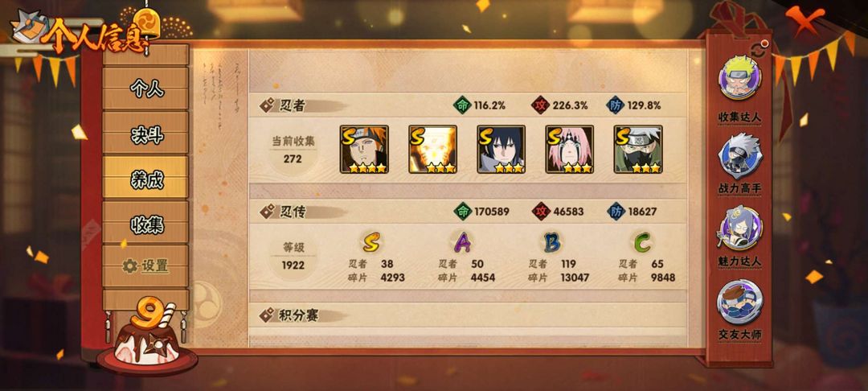Screen dimensions: 868x391
Task: Select the Pain ninja portrait
Action: [x=364, y=150]
